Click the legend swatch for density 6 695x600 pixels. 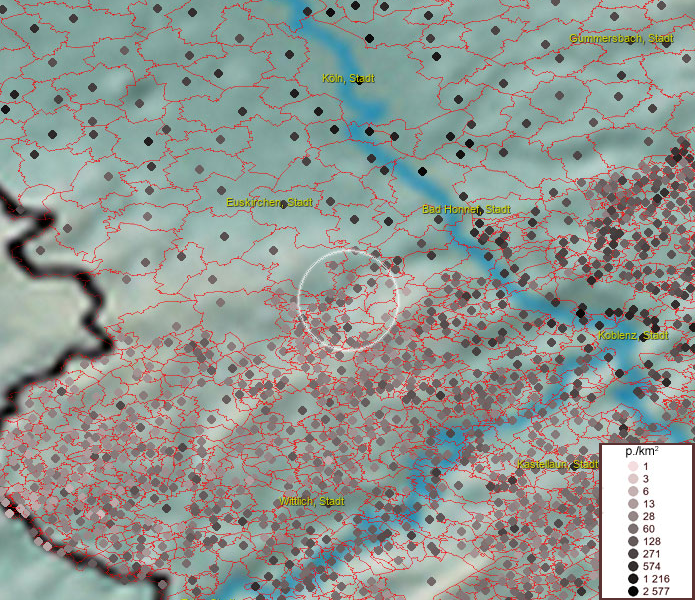click(633, 491)
